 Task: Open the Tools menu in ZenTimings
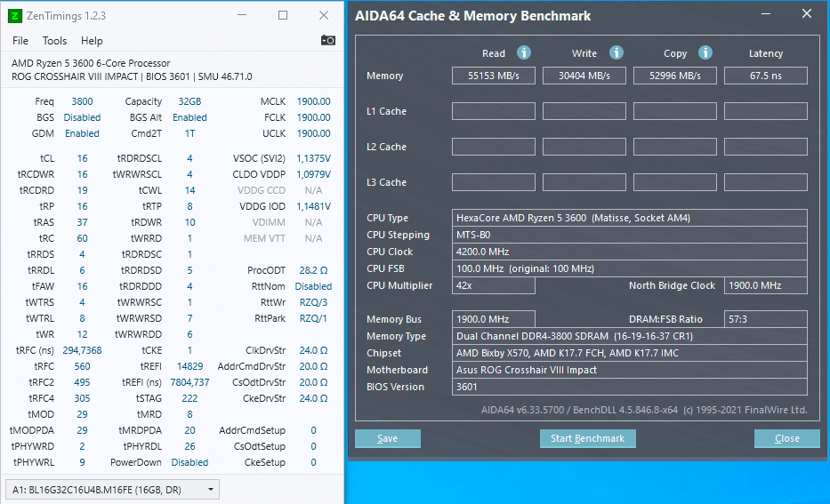[54, 41]
